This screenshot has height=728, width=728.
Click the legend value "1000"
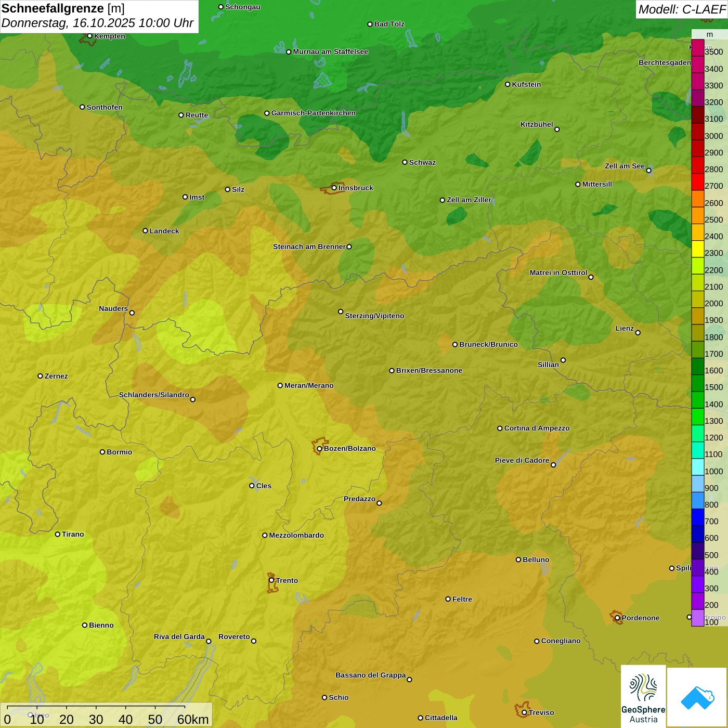tap(713, 472)
